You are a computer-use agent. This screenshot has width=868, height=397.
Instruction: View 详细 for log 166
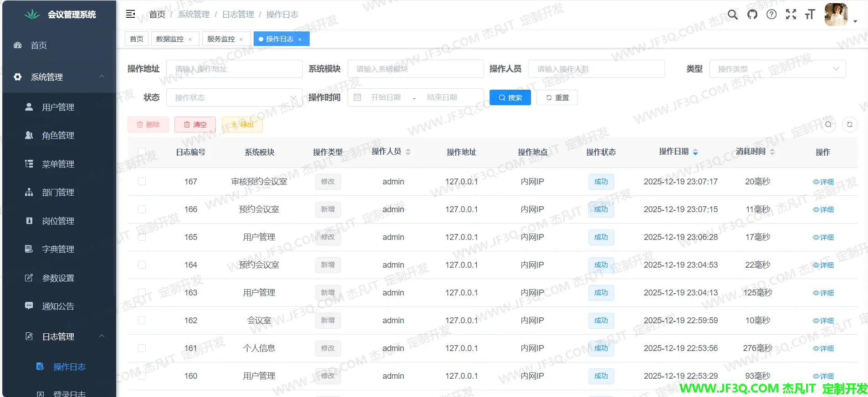[823, 209]
